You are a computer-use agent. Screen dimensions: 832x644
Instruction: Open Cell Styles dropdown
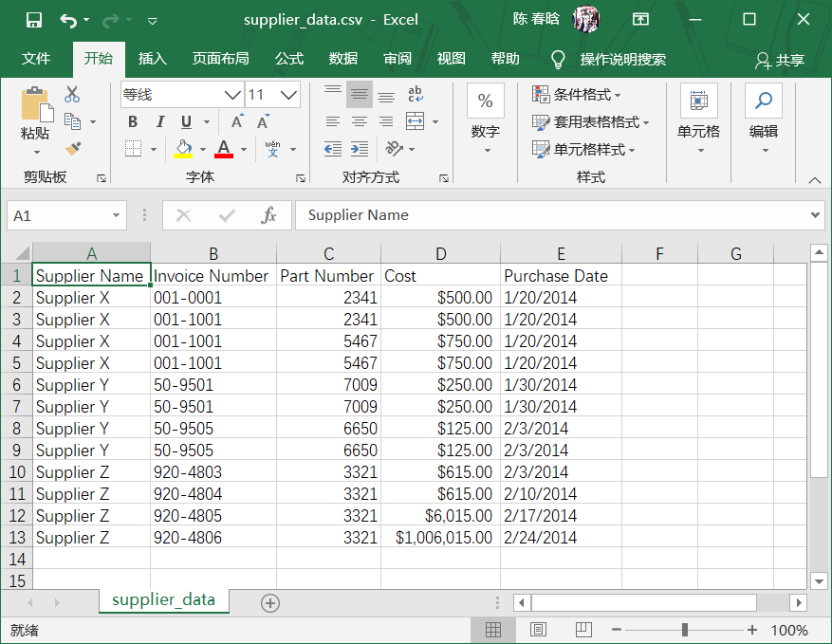[x=583, y=149]
